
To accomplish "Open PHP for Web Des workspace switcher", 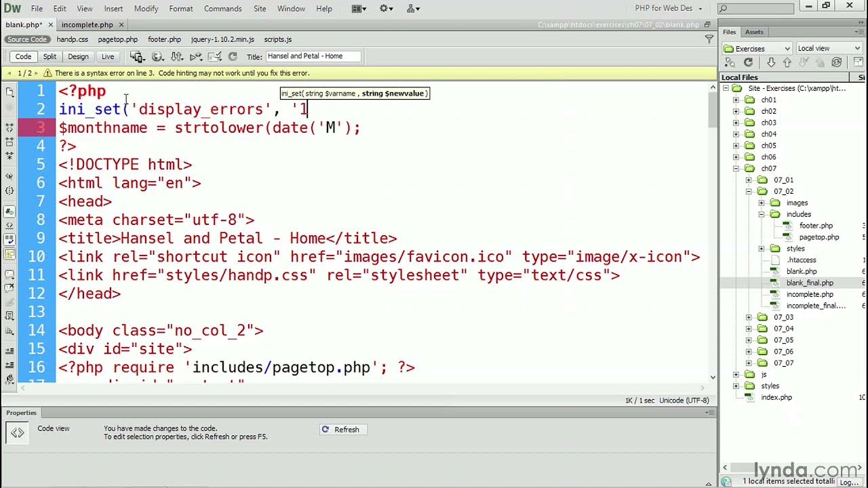I will coord(669,9).
